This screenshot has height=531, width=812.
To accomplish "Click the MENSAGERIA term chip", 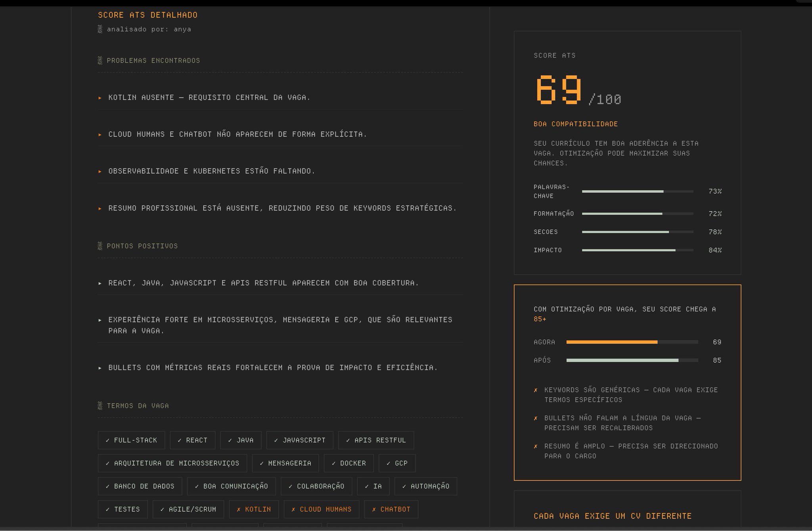I will [x=285, y=463].
